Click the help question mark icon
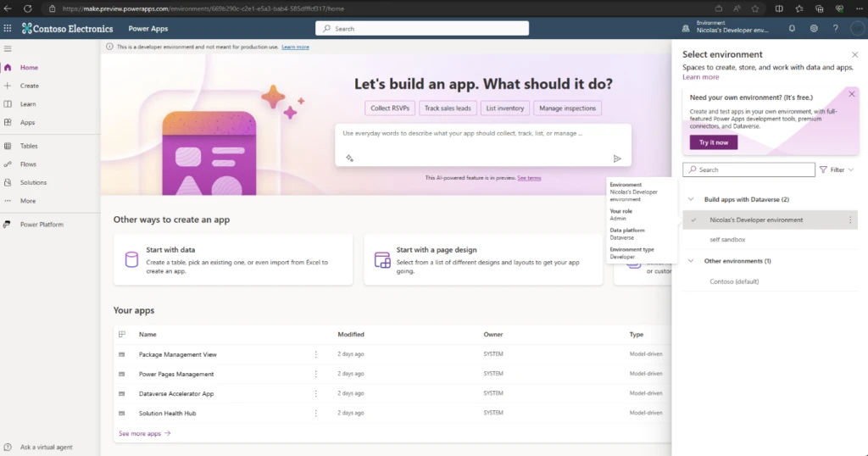This screenshot has height=456, width=868. click(x=835, y=28)
